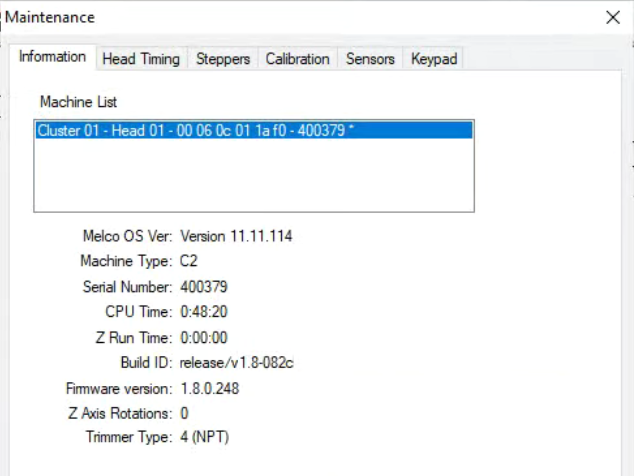Select the Cluster 01 - Head 01 machine entry
Viewport: 634px width, 476px height.
(x=254, y=131)
